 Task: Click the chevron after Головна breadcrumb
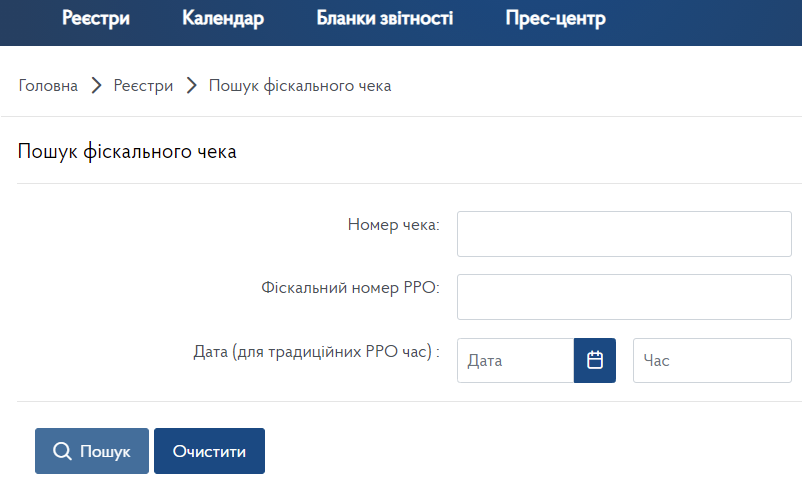(96, 85)
